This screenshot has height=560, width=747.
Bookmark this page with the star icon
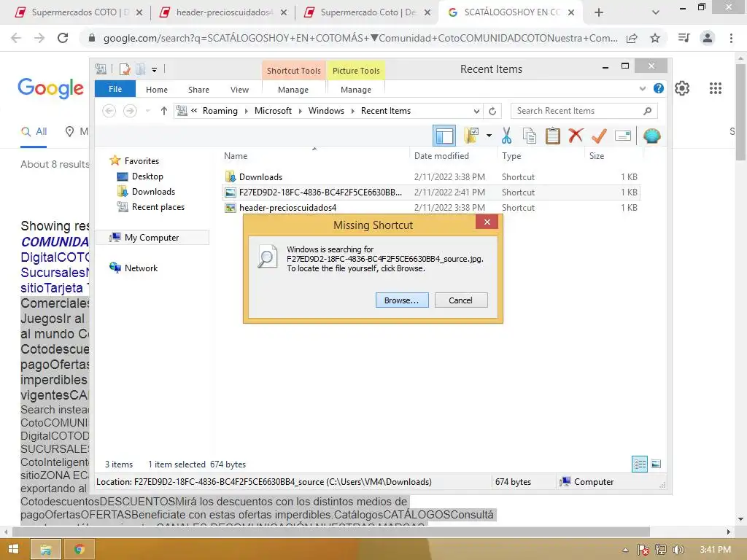(655, 38)
